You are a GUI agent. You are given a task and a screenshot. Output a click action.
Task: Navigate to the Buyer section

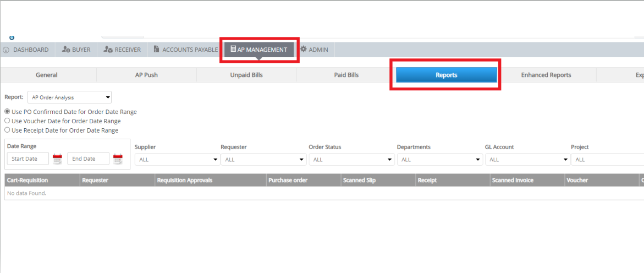click(76, 50)
